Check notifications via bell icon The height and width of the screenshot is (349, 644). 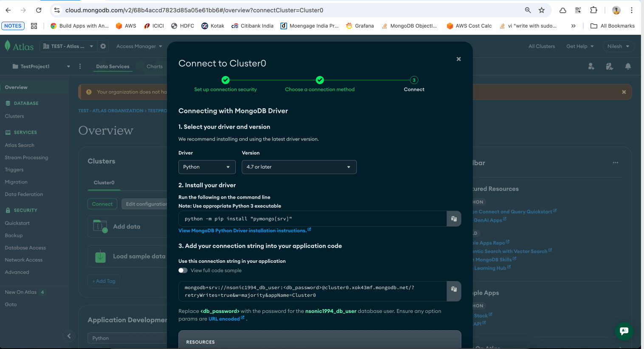(628, 67)
